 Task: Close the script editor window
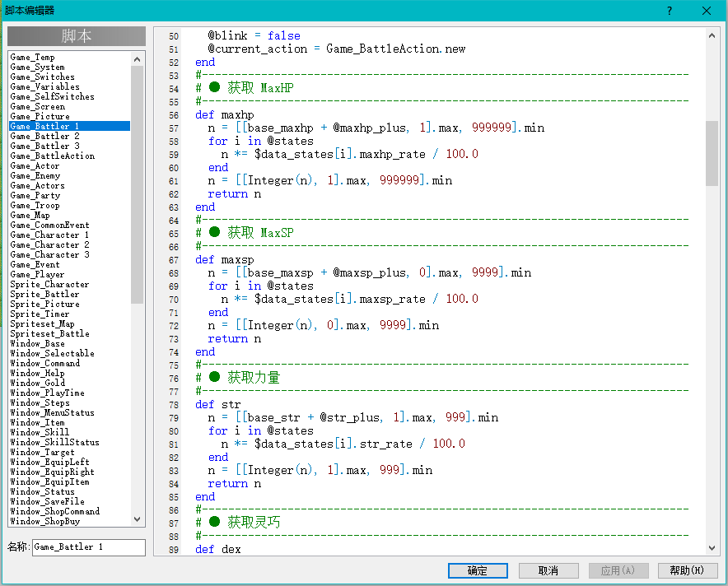pyautogui.click(x=707, y=11)
